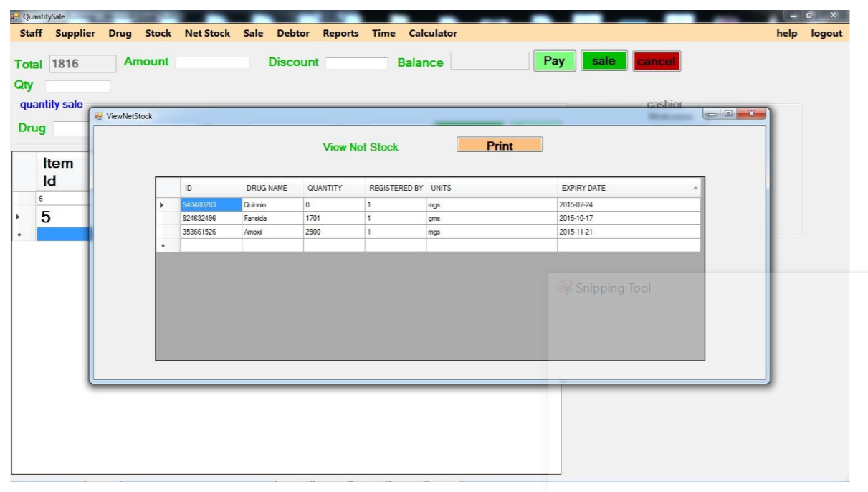Click the Print button in ViewNetStock

click(500, 146)
